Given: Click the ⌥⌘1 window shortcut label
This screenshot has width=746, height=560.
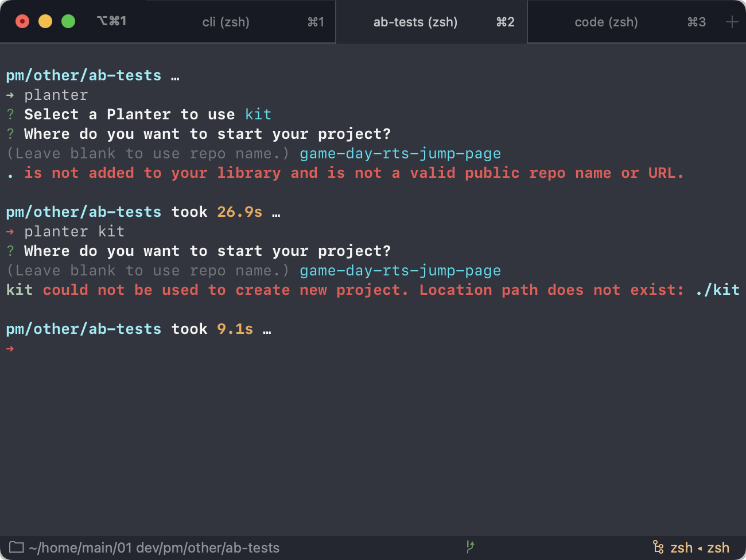Looking at the screenshot, I should pos(112,21).
